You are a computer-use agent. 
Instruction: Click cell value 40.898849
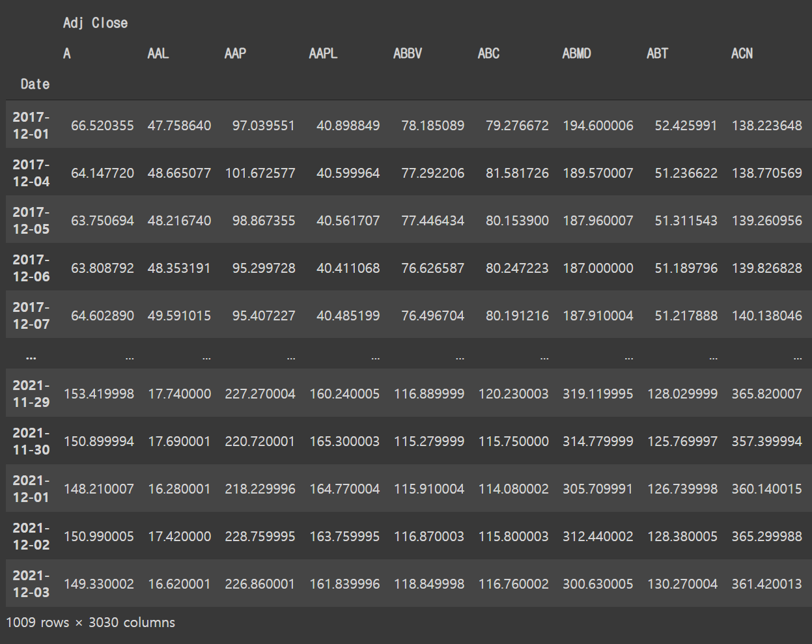click(x=348, y=126)
